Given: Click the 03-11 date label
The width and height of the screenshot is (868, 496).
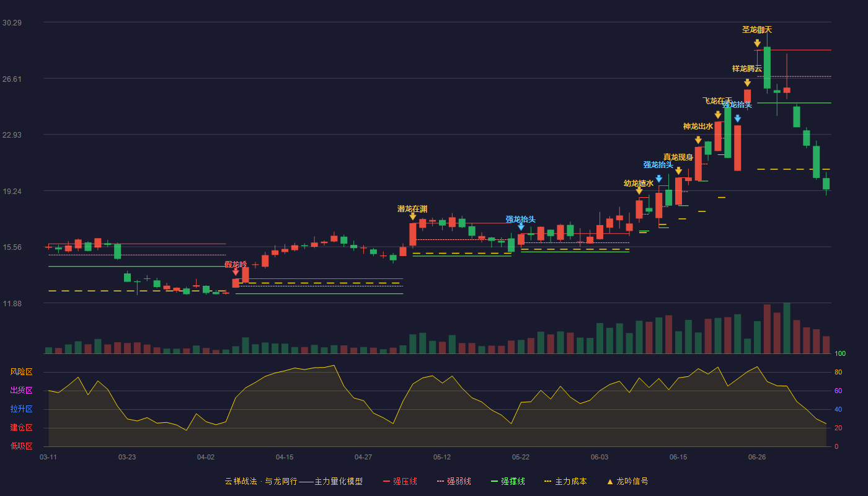Looking at the screenshot, I should pyautogui.click(x=48, y=457).
